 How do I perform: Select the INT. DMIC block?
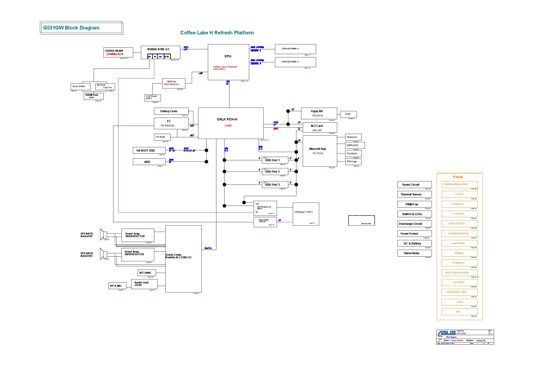tap(147, 273)
